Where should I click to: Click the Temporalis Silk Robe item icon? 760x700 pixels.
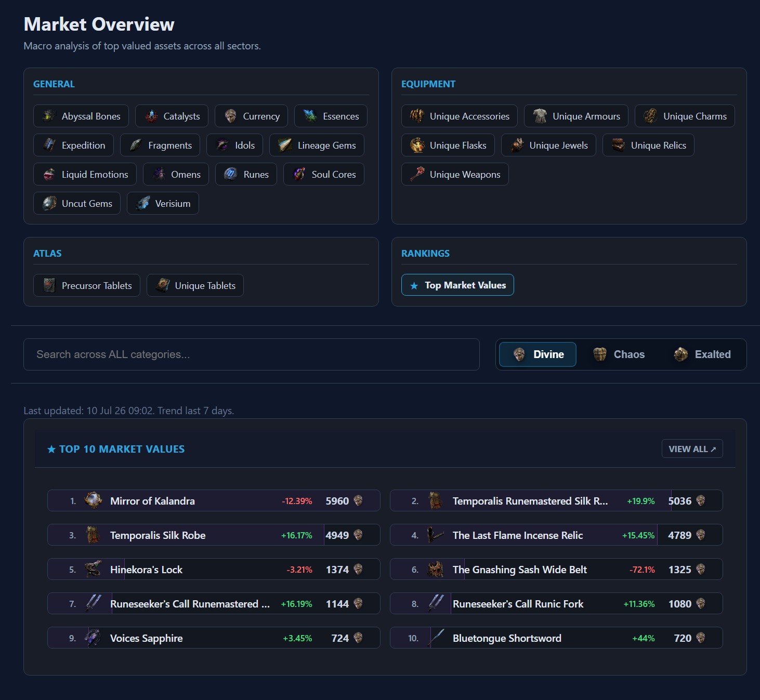93,535
